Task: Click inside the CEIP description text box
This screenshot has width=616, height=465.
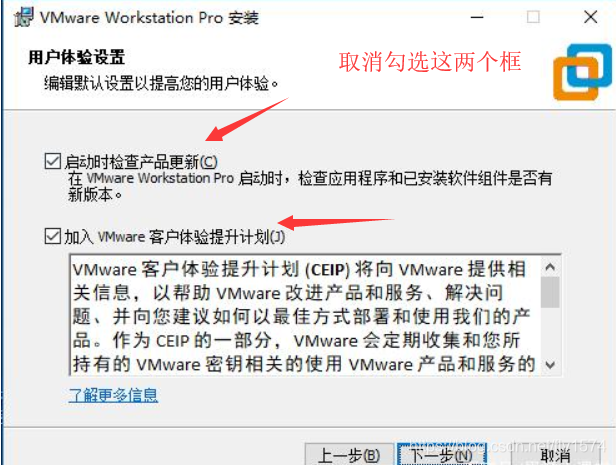Action: pyautogui.click(x=305, y=315)
